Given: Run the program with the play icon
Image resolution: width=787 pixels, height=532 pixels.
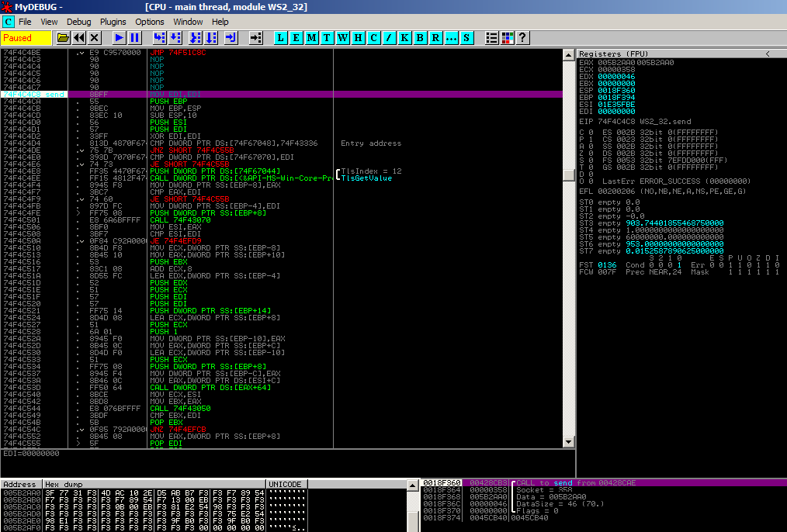Looking at the screenshot, I should 119,37.
